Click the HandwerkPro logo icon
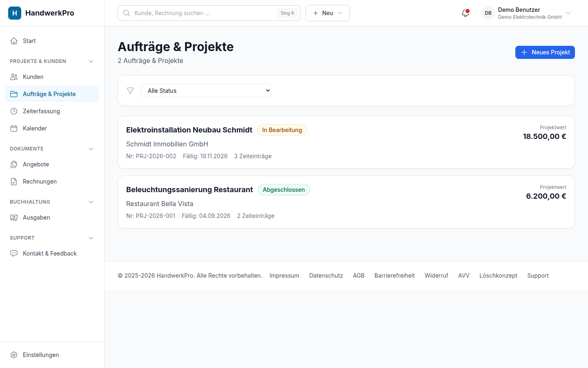This screenshot has width=588, height=368. tap(15, 13)
